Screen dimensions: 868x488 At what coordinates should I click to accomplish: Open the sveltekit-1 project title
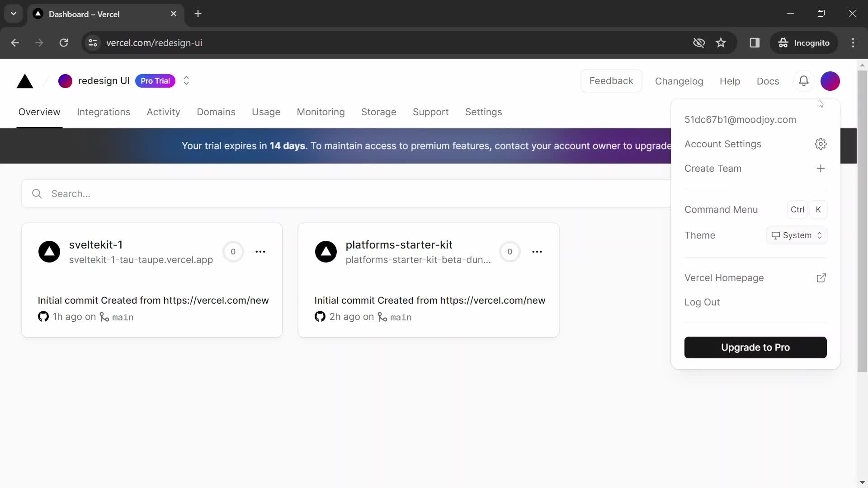click(96, 245)
